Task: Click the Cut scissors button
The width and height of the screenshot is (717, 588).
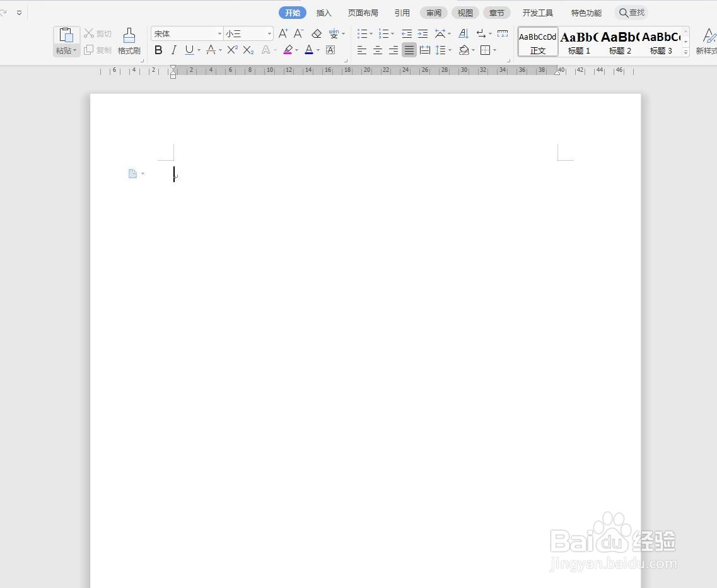Action: coord(97,33)
